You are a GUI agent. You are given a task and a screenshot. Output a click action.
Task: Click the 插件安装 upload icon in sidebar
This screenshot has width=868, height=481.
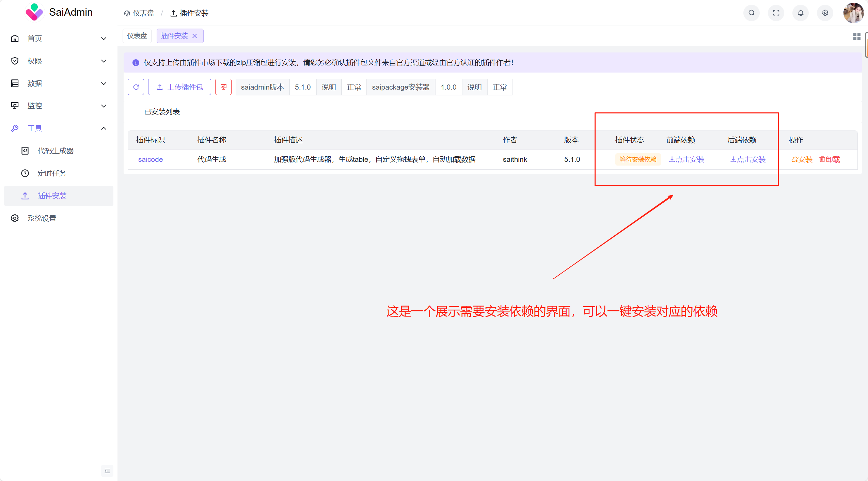(25, 196)
